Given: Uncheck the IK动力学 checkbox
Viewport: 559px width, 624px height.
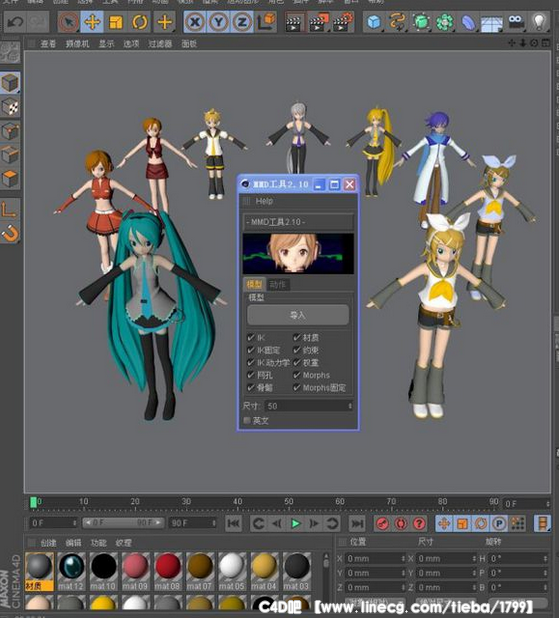Looking at the screenshot, I should click(x=251, y=362).
